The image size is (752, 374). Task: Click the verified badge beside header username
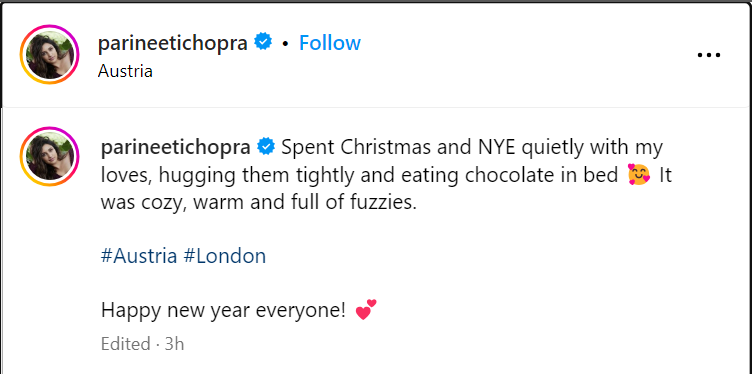pos(263,42)
